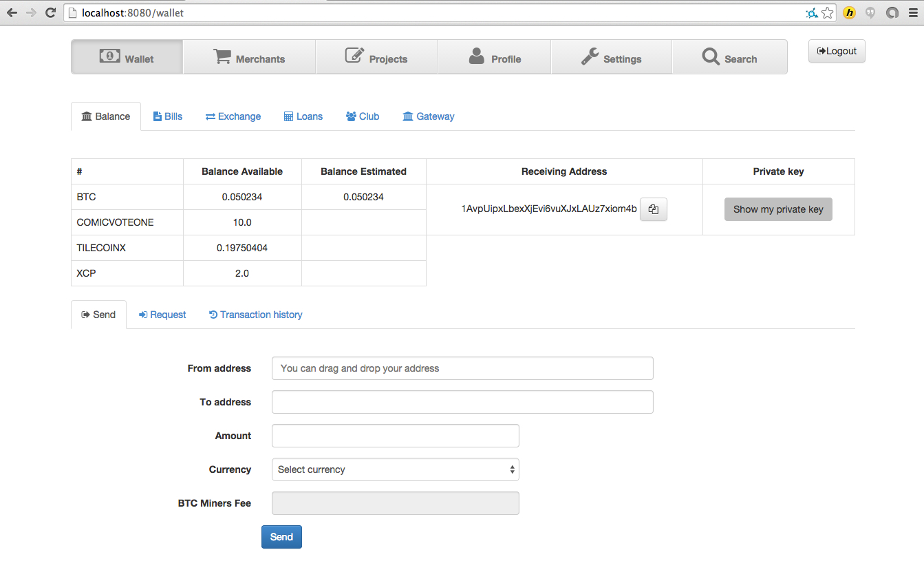This screenshot has width=924, height=561.
Task: Select the Balance tab
Action: click(106, 116)
